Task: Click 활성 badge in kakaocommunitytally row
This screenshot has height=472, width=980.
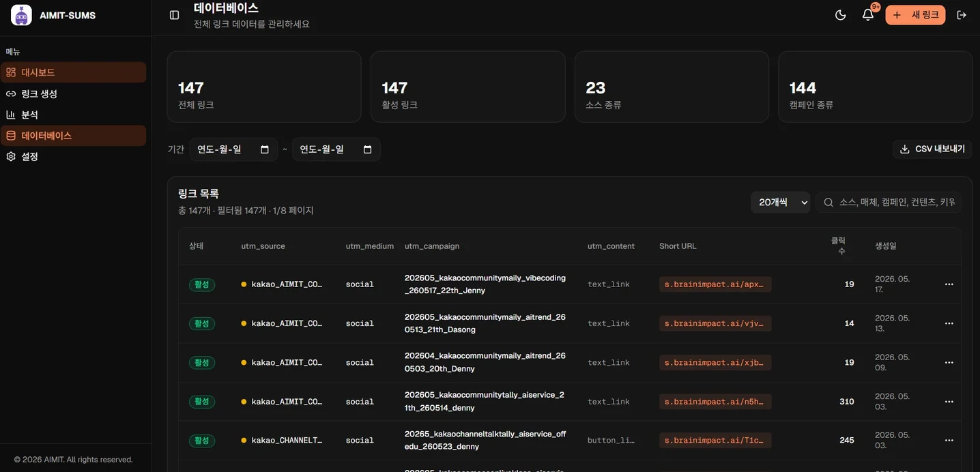Action: (x=202, y=402)
